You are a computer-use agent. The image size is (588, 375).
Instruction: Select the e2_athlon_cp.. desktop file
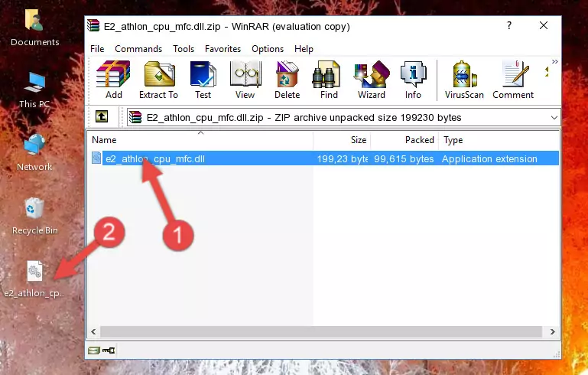coord(34,279)
